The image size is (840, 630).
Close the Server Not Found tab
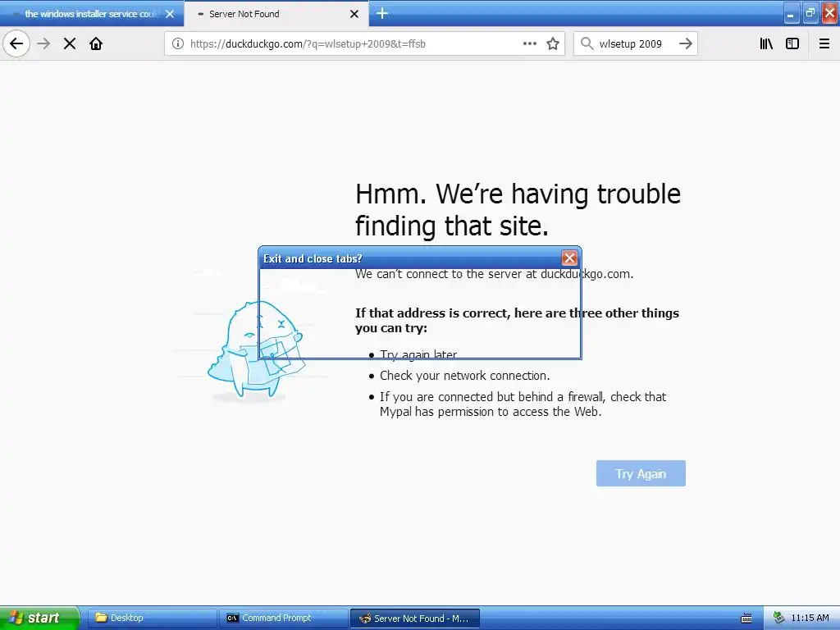[x=354, y=14]
